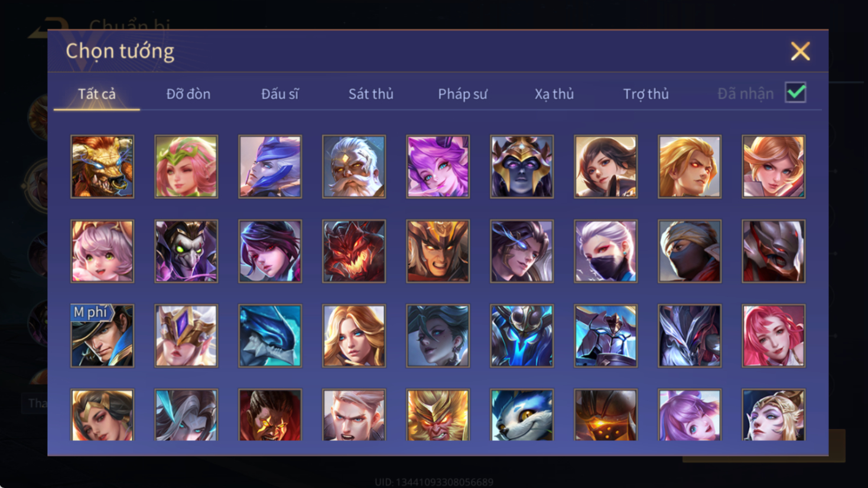Viewport: 868px width, 488px height.
Task: Choose the golden monkey king hero portrait
Action: pos(438,415)
